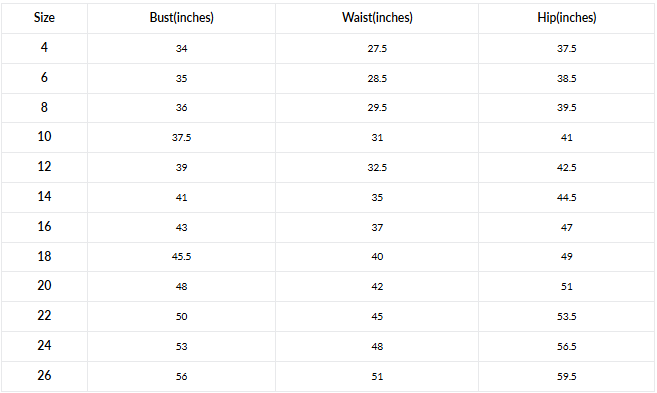Select size 6 row label
This screenshot has height=393, width=657.
tap(44, 78)
